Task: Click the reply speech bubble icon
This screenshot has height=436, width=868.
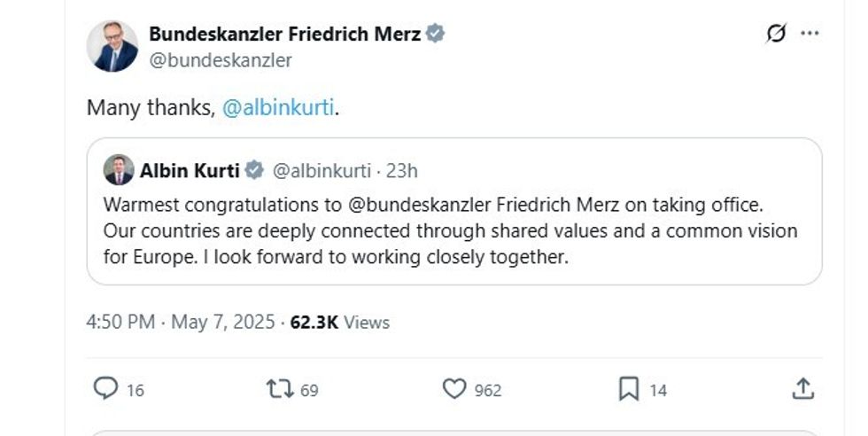Action: pyautogui.click(x=106, y=388)
